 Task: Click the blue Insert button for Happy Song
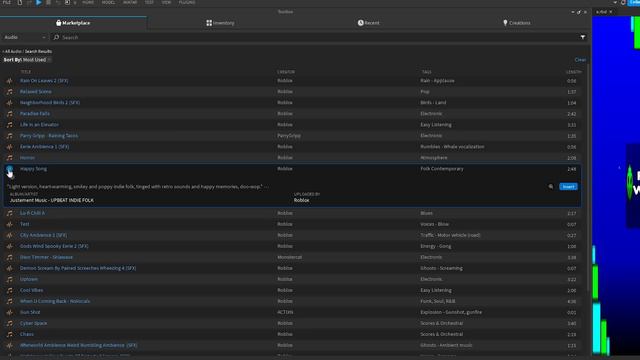568,187
